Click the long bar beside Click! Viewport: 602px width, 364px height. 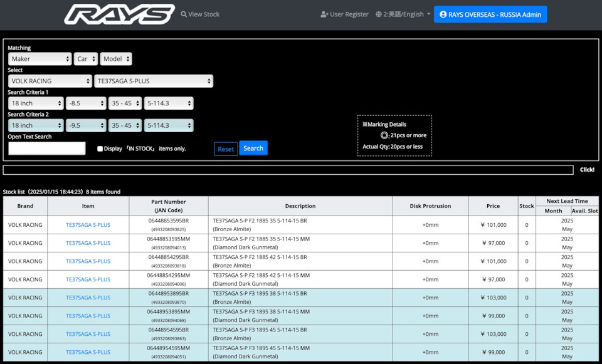[x=288, y=170]
